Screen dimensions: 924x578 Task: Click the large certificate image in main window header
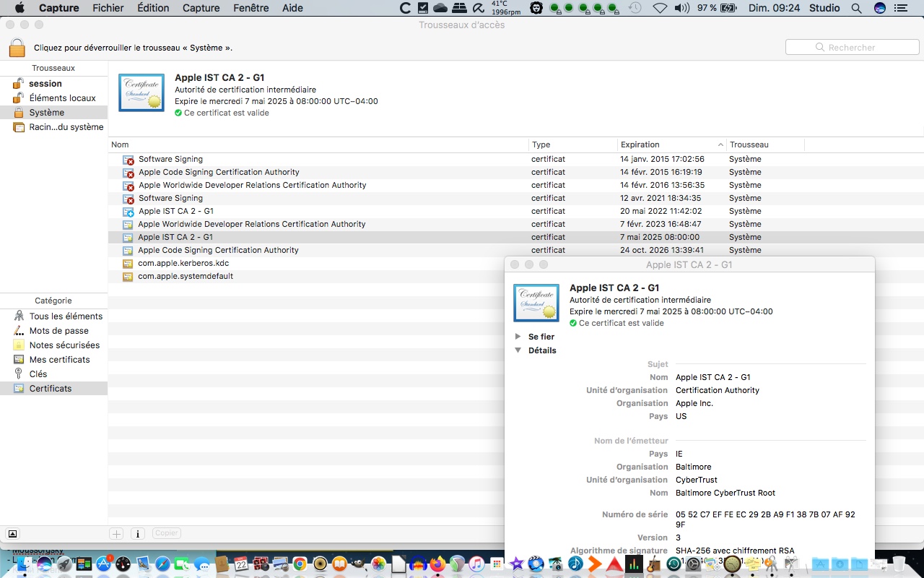[x=141, y=92]
